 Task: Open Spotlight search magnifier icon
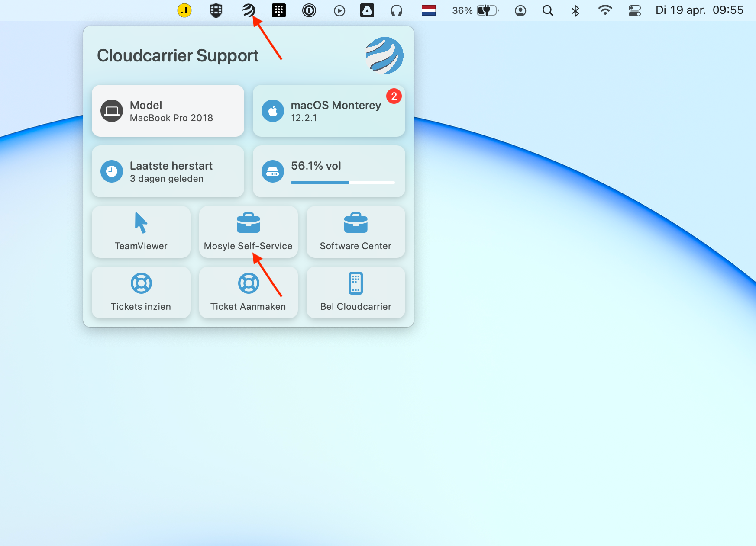(548, 10)
